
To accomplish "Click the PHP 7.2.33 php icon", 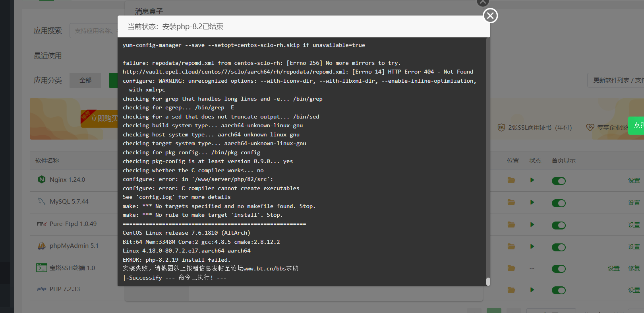I will [42, 289].
